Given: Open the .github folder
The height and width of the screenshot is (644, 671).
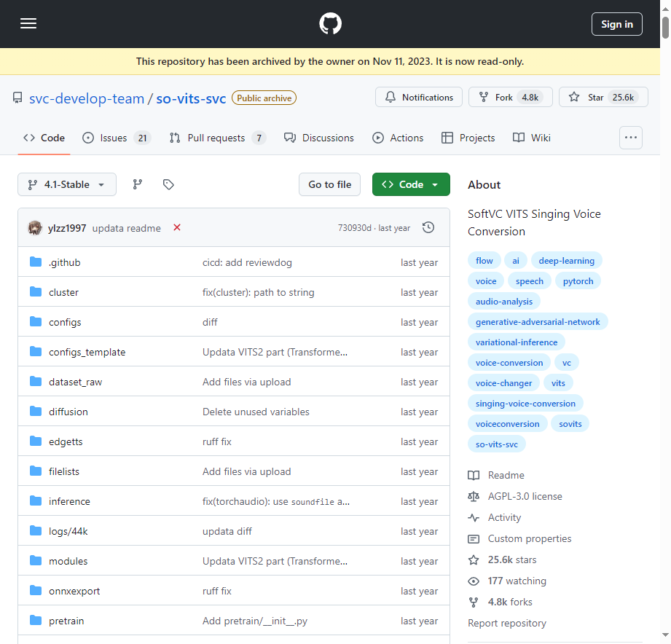Looking at the screenshot, I should click(64, 262).
